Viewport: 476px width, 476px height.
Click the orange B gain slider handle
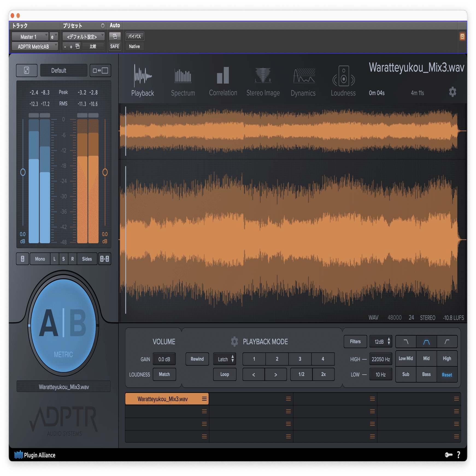tap(105, 172)
